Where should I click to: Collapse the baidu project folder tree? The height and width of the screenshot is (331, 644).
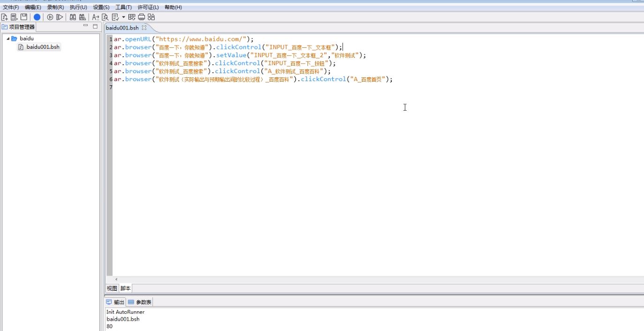tap(8, 38)
